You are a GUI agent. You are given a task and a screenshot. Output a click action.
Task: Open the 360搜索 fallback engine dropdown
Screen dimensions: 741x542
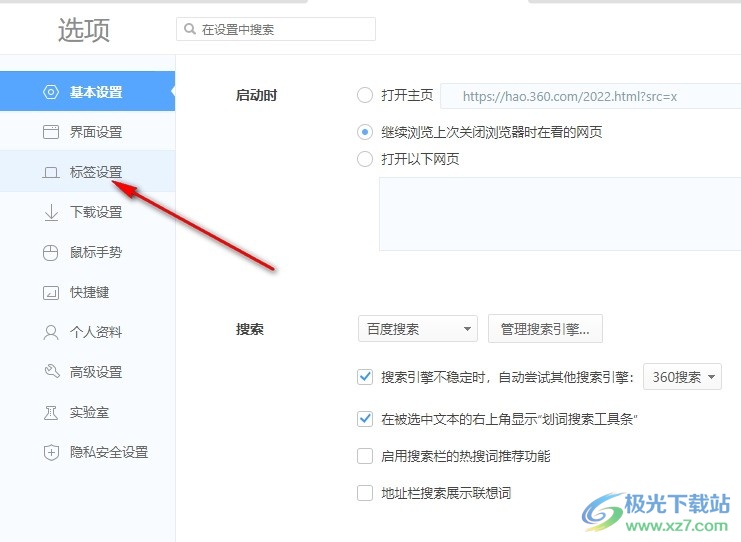click(x=682, y=377)
